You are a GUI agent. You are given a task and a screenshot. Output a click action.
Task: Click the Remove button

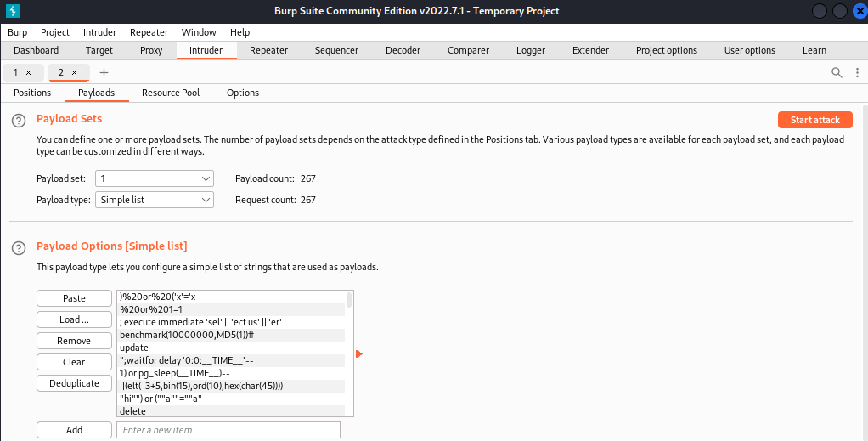point(74,341)
